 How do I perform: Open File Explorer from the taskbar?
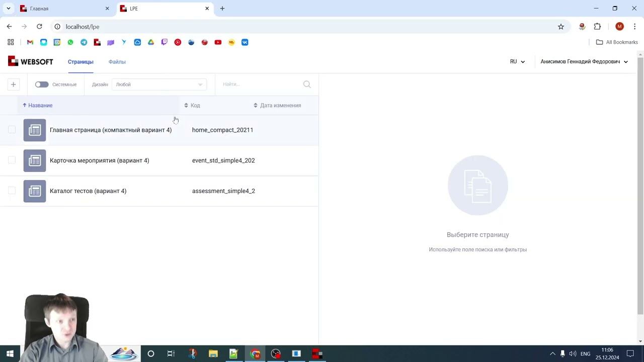tap(213, 353)
